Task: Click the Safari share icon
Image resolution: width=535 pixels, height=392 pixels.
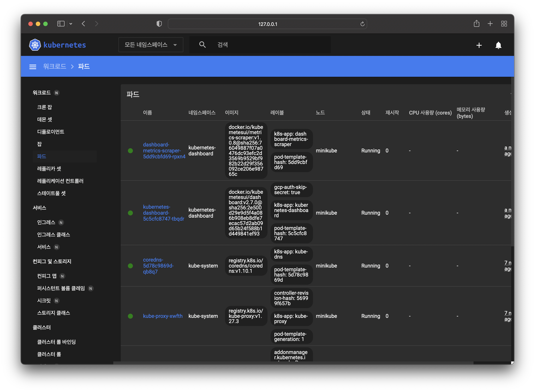Action: pyautogui.click(x=476, y=24)
